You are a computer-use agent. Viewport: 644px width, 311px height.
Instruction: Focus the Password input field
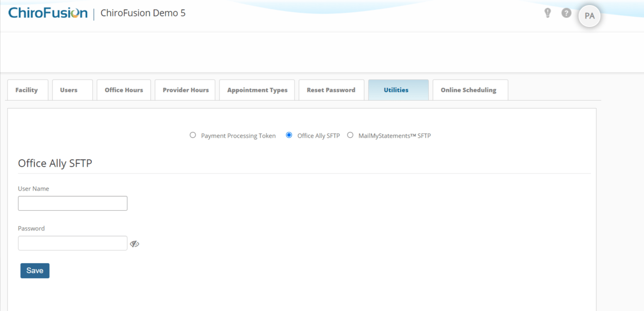coord(73,243)
